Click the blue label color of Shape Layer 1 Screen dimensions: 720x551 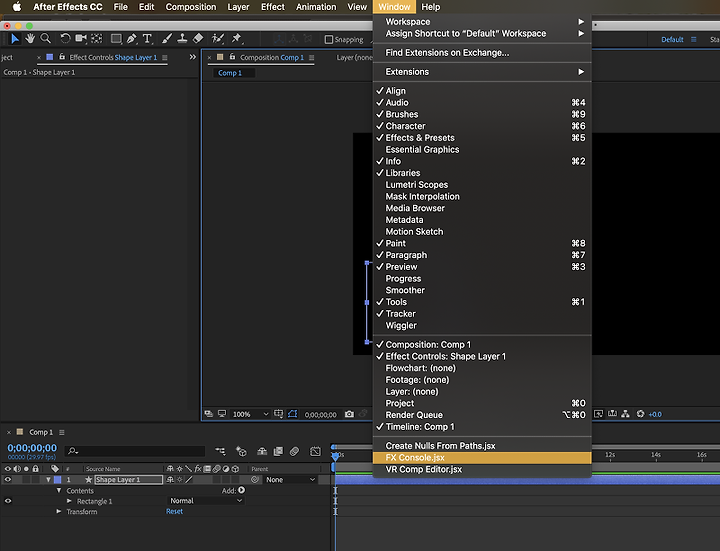[58, 479]
